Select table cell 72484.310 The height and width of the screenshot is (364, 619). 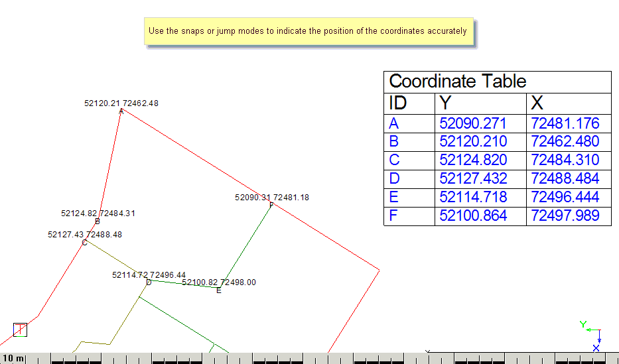(569, 160)
